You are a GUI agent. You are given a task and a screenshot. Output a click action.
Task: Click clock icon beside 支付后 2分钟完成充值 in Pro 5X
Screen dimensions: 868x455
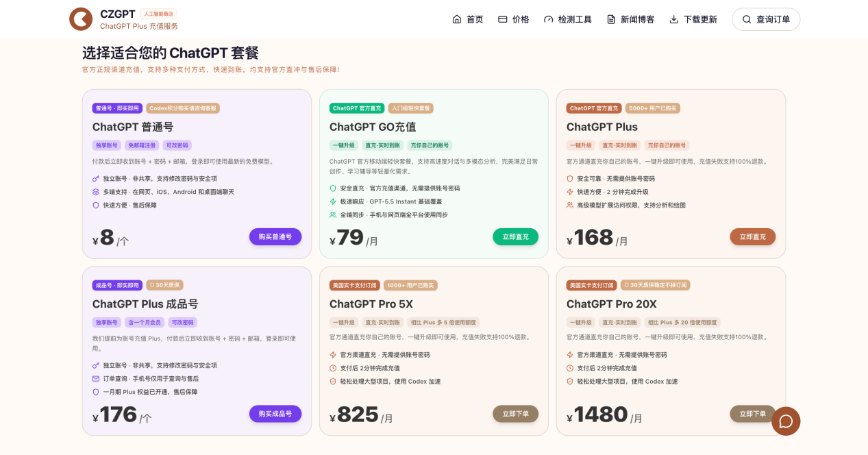(x=333, y=368)
